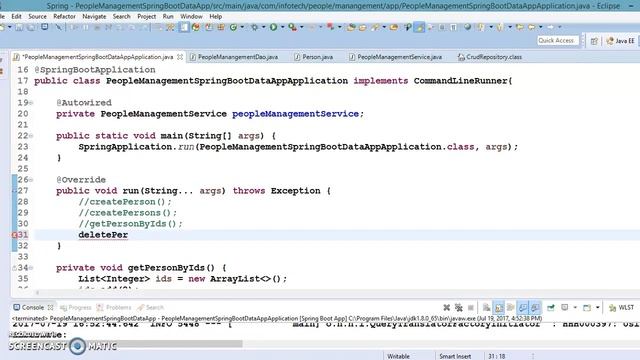Click the Save icon in toolbar
Image resolution: width=640 pixels, height=360 pixels.
pyautogui.click(x=19, y=27)
